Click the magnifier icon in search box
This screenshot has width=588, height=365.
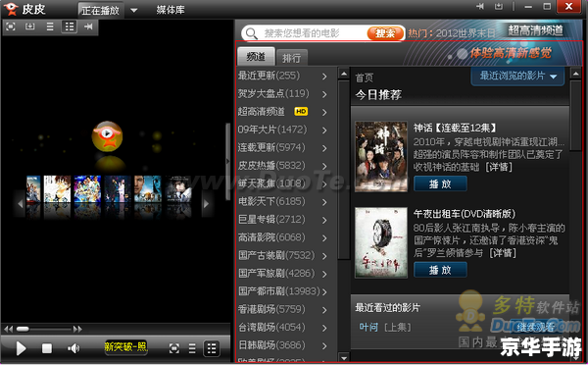point(252,33)
